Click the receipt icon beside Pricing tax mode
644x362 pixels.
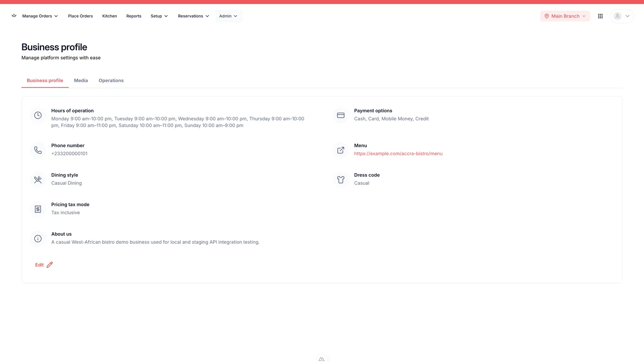[38, 209]
